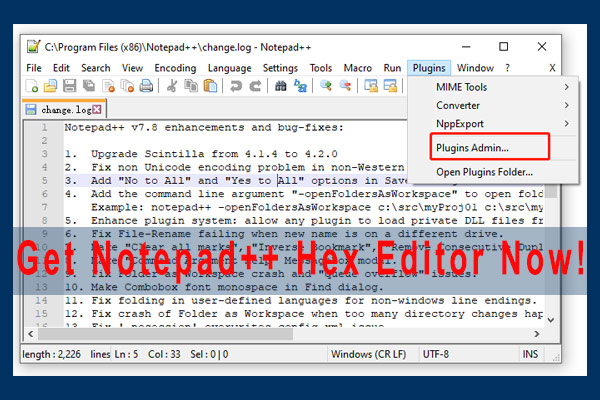Screen dimensions: 600x400
Task: Click the Synchronize Vertical Scrolling icon
Action: tap(370, 86)
